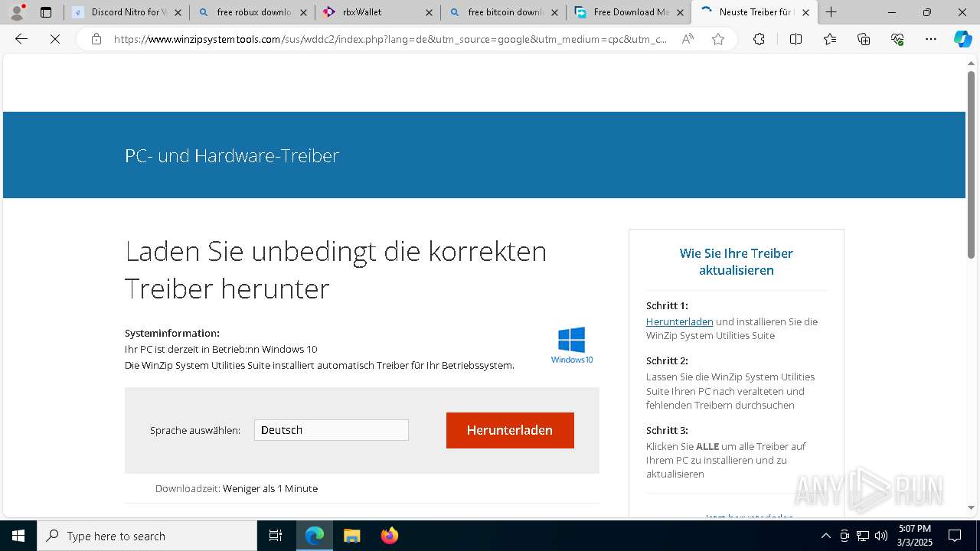This screenshot has height=551, width=980.
Task: Add this page to favorites star
Action: pyautogui.click(x=718, y=39)
